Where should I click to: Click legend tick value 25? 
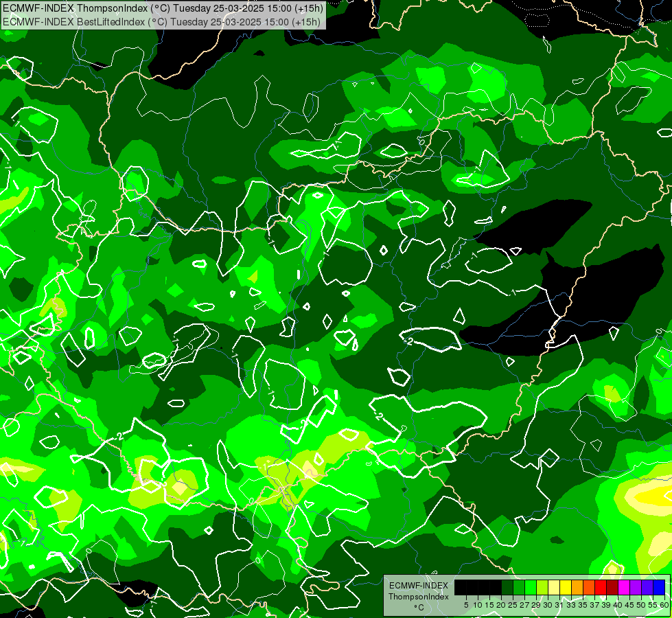coord(513,605)
